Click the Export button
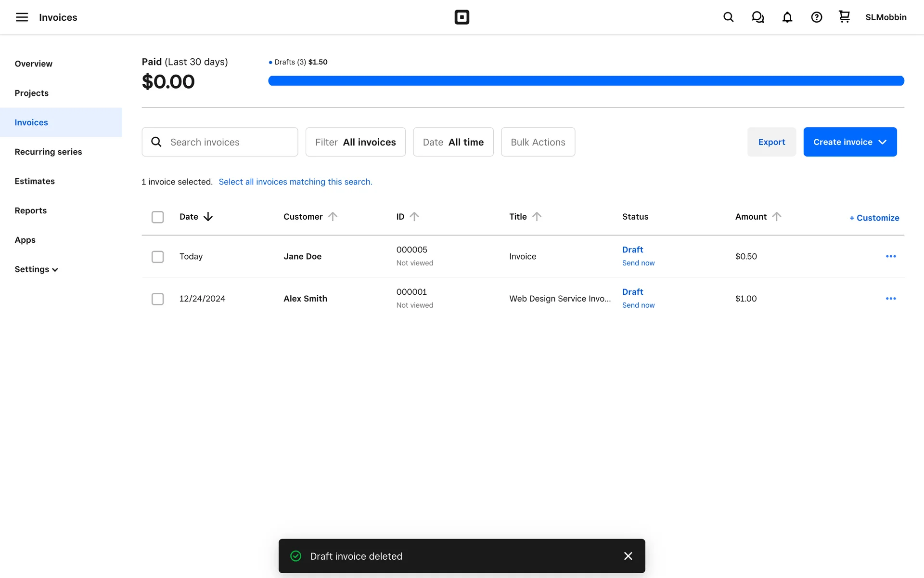Viewport: 924px width, 578px height. tap(771, 142)
